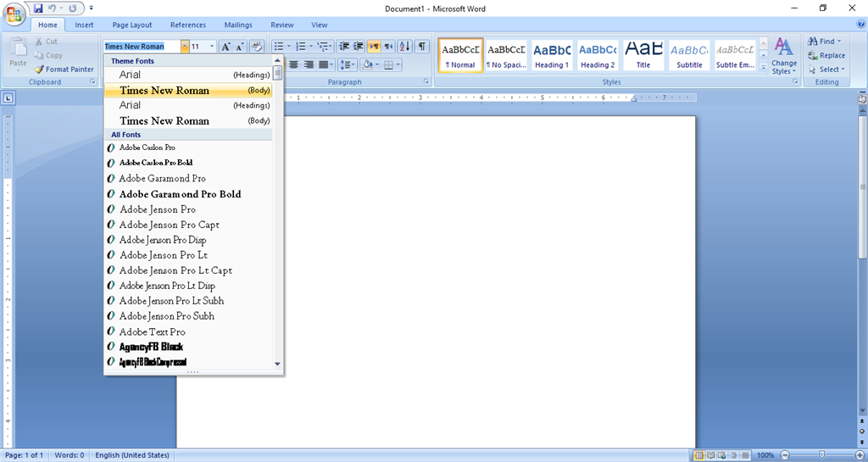Open the font size dropdown
The height and width of the screenshot is (462, 868).
coord(212,47)
